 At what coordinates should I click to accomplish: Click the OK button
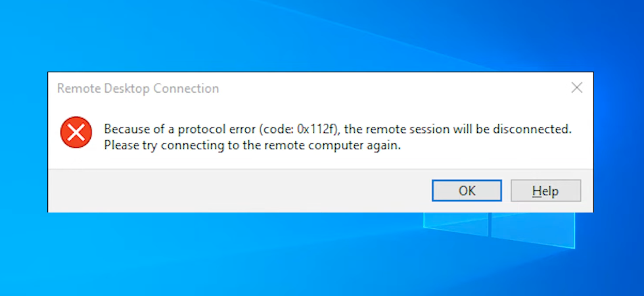(467, 191)
